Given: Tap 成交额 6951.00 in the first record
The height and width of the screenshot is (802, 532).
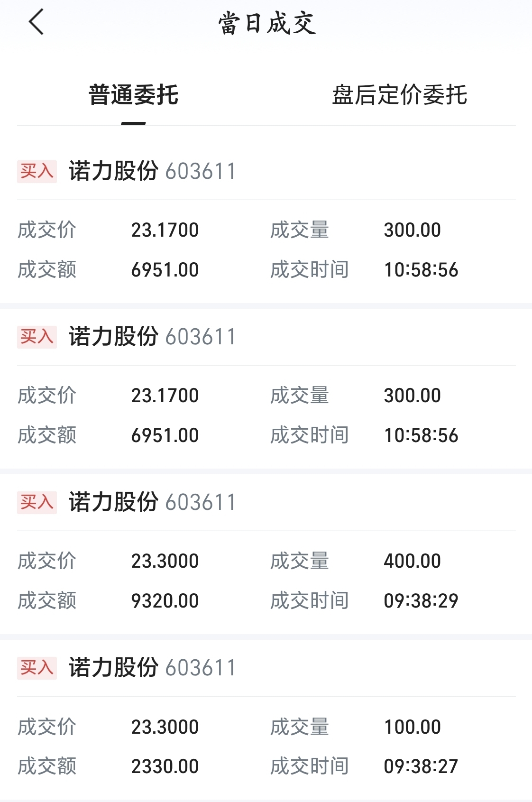Looking at the screenshot, I should click(165, 270).
